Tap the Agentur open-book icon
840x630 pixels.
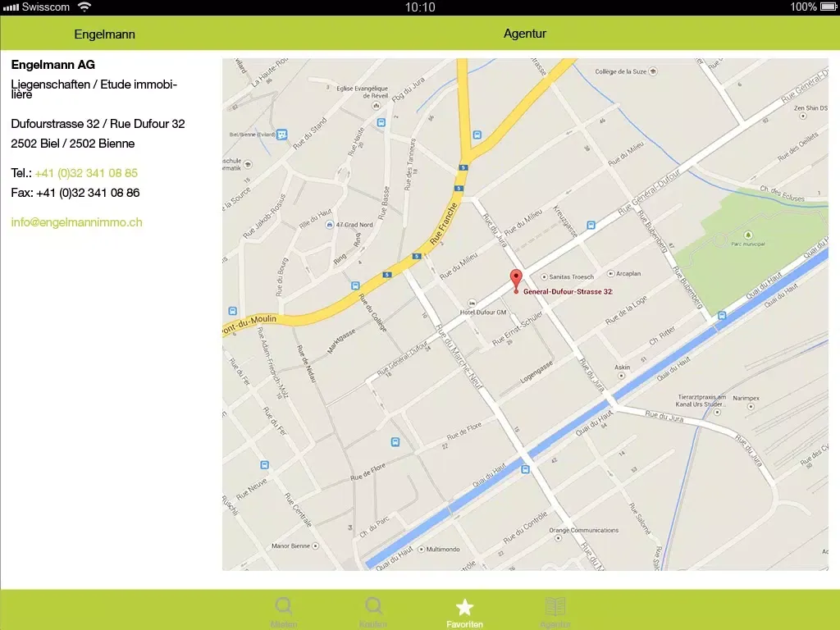click(x=555, y=606)
